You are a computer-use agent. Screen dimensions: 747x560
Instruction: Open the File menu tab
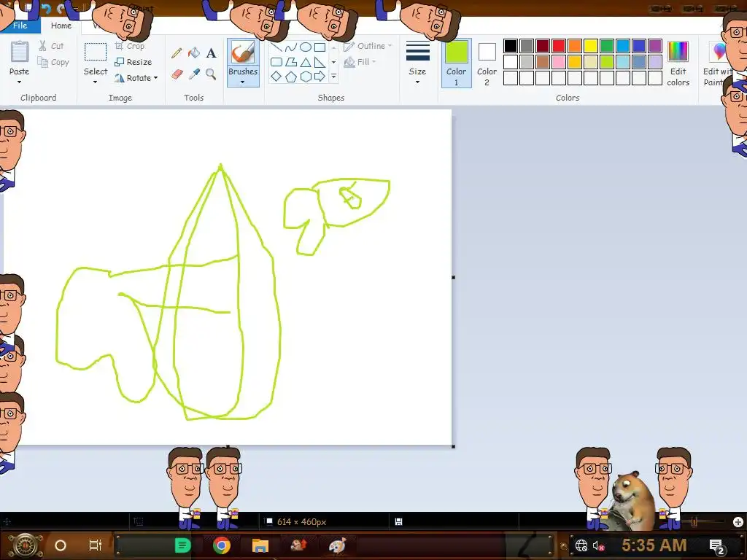point(20,26)
